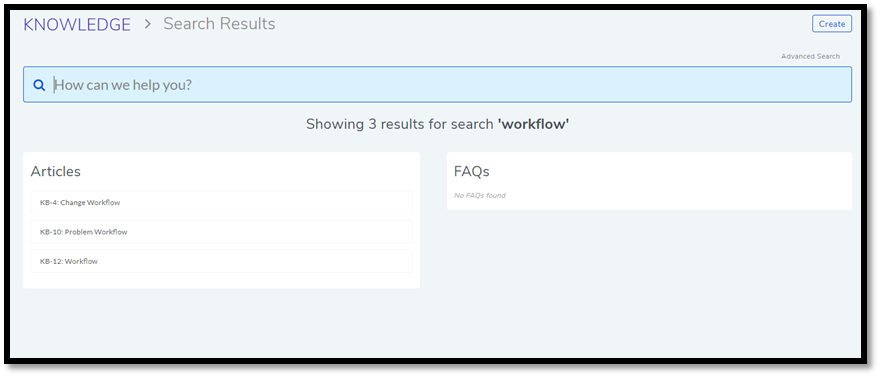This screenshot has height=377, width=880.
Task: Go back to the KNOWLEDGE home breadcrumb
Action: (77, 24)
